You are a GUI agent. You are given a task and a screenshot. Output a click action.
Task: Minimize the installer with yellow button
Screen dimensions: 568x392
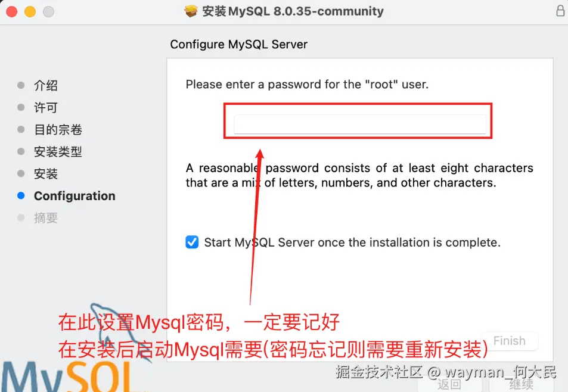click(30, 11)
